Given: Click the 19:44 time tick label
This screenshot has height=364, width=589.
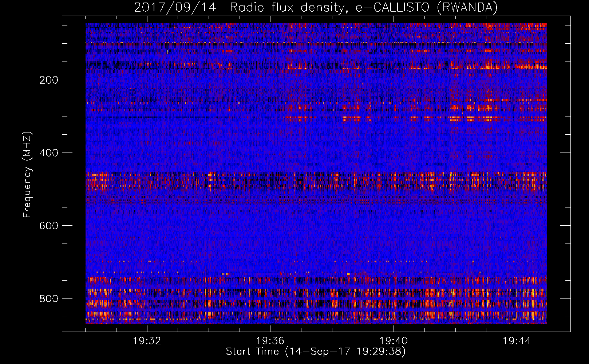Looking at the screenshot, I should pyautogui.click(x=517, y=341).
